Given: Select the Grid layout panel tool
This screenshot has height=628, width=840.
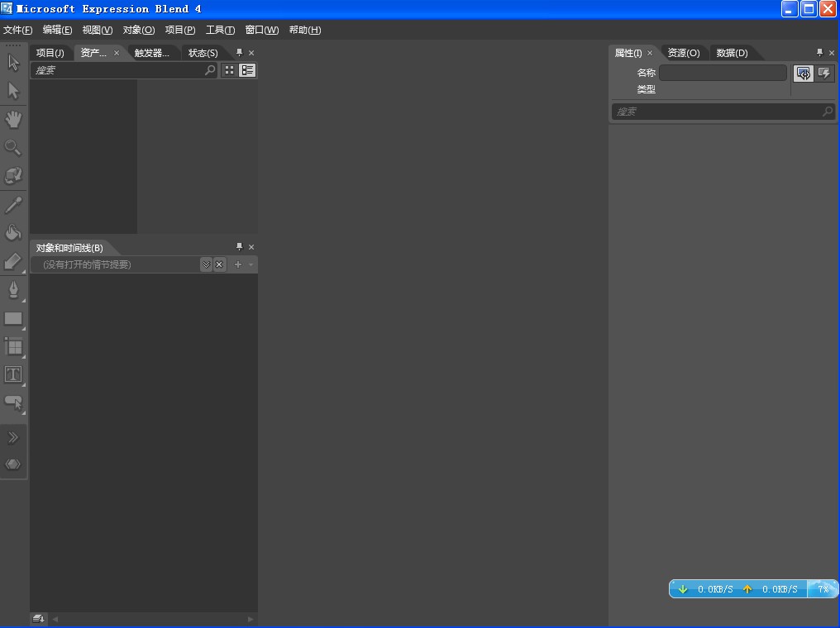Looking at the screenshot, I should click(13, 347).
